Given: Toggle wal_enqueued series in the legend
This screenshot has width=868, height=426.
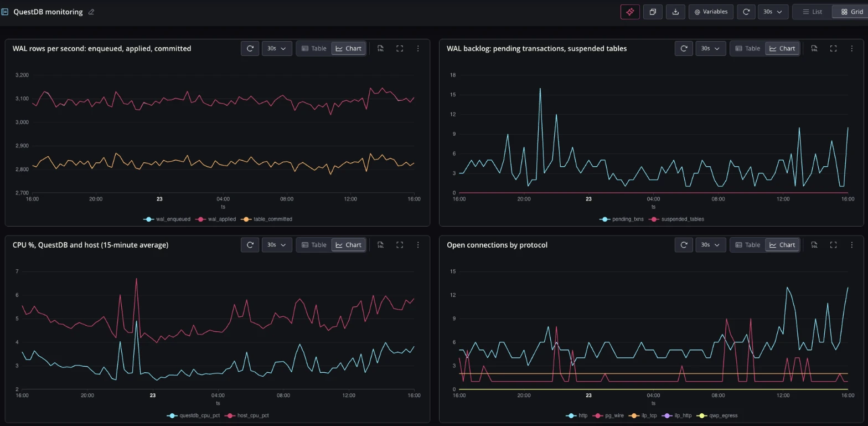Looking at the screenshot, I should point(167,219).
